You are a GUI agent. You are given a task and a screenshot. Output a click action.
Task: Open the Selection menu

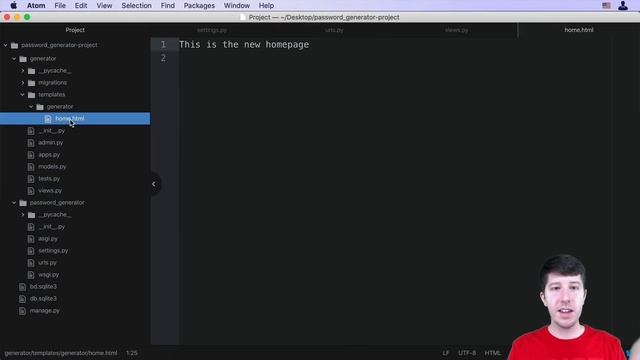[136, 6]
